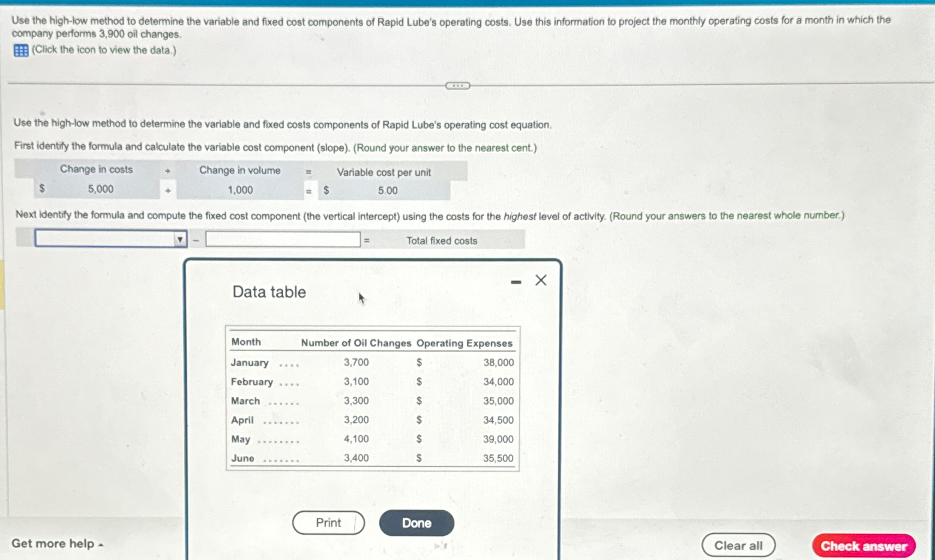Click the Click the icon to view data link

pyautogui.click(x=102, y=50)
